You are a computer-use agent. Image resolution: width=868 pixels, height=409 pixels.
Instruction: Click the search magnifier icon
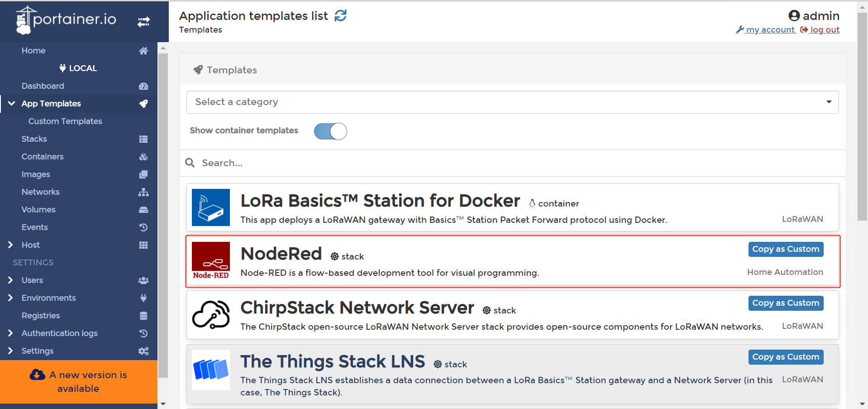tap(190, 163)
